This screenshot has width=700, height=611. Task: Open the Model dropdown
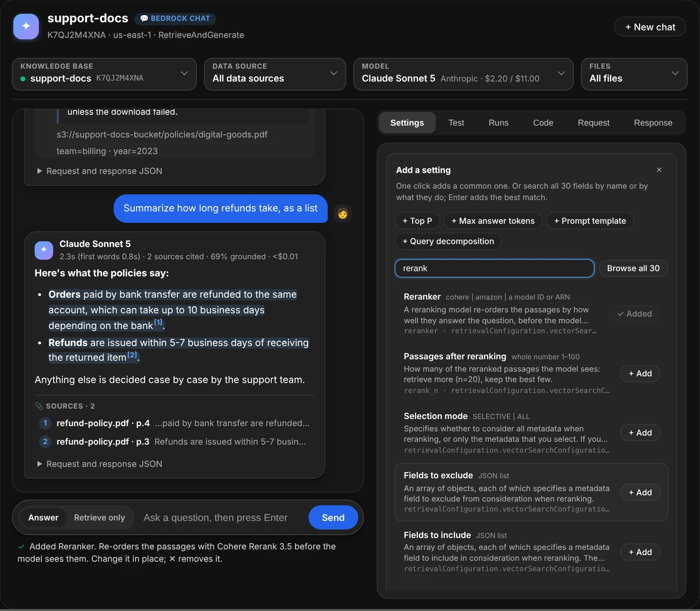[463, 74]
